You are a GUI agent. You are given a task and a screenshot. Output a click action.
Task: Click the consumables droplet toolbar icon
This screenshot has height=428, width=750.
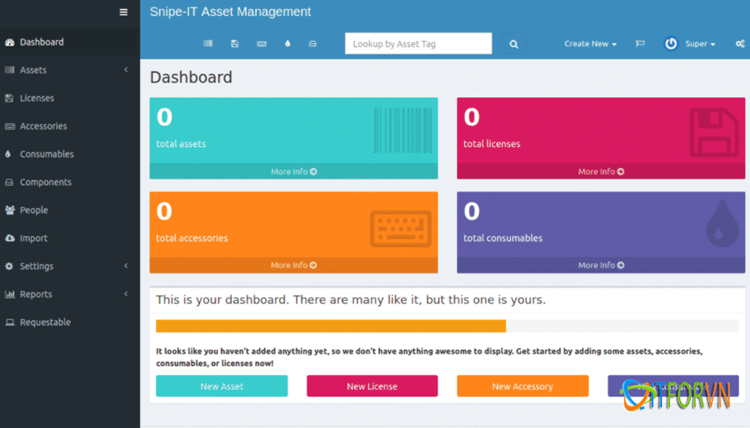[x=287, y=44]
